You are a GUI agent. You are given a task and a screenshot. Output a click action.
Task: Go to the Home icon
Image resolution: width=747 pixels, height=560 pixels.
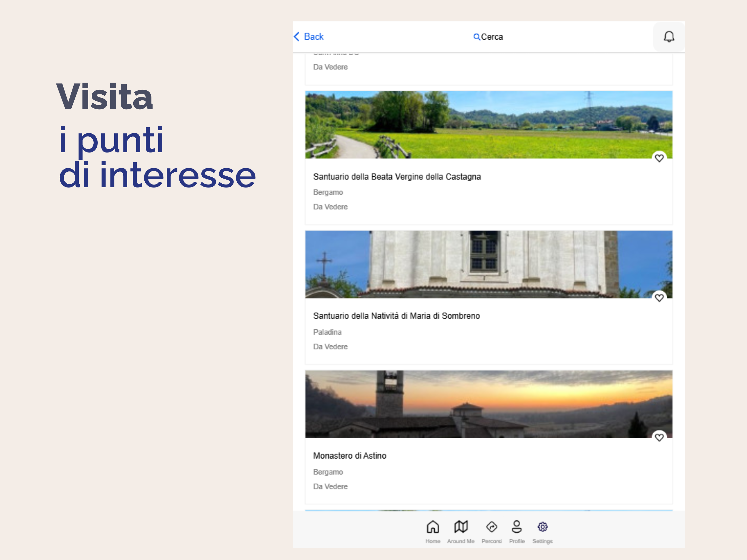click(x=433, y=527)
